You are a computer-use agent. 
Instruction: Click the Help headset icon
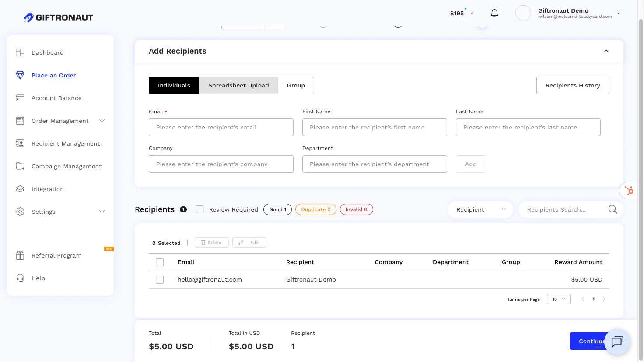pyautogui.click(x=20, y=278)
